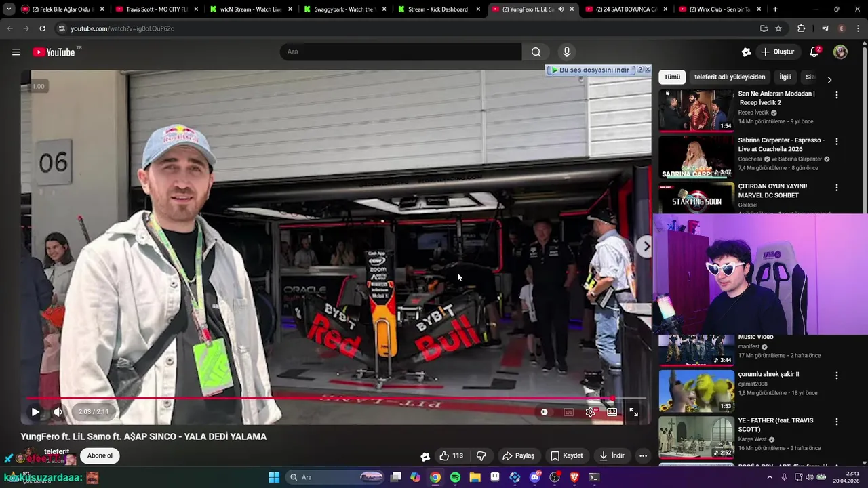Show more filter chips with the arrow
This screenshot has width=868, height=488.
coord(829,79)
